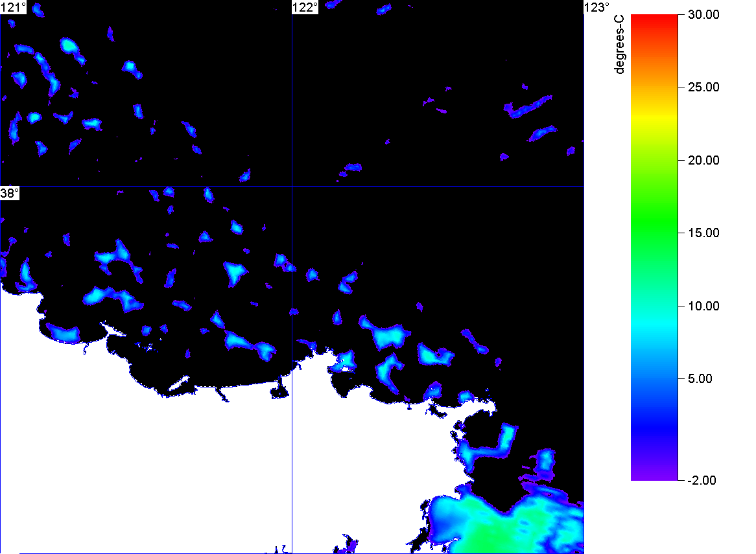Select the 15.00 scale value
Viewport: 756px width, 554px height.
(703, 233)
